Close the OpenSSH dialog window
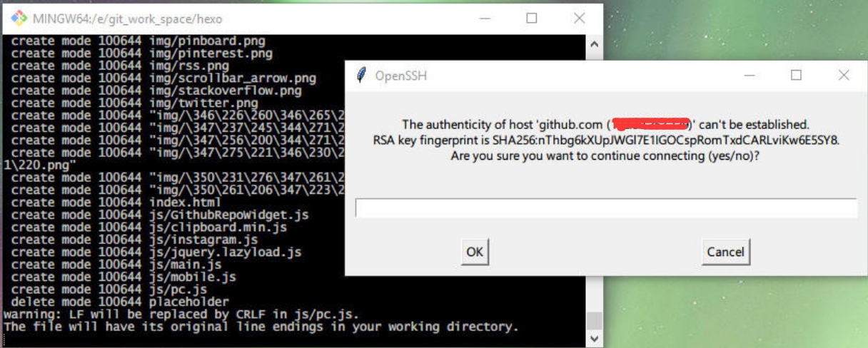Image resolution: width=868 pixels, height=348 pixels. tap(844, 75)
